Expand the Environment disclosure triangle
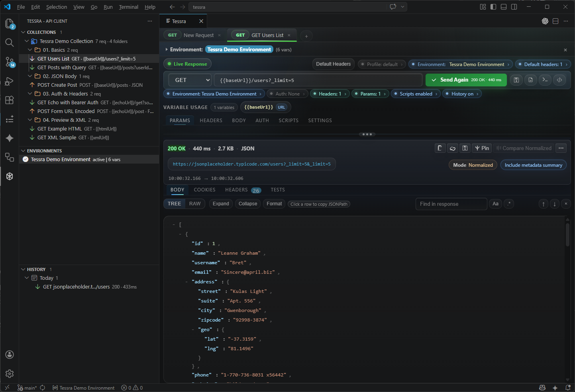Viewport: 575px width, 392px height. click(x=166, y=49)
